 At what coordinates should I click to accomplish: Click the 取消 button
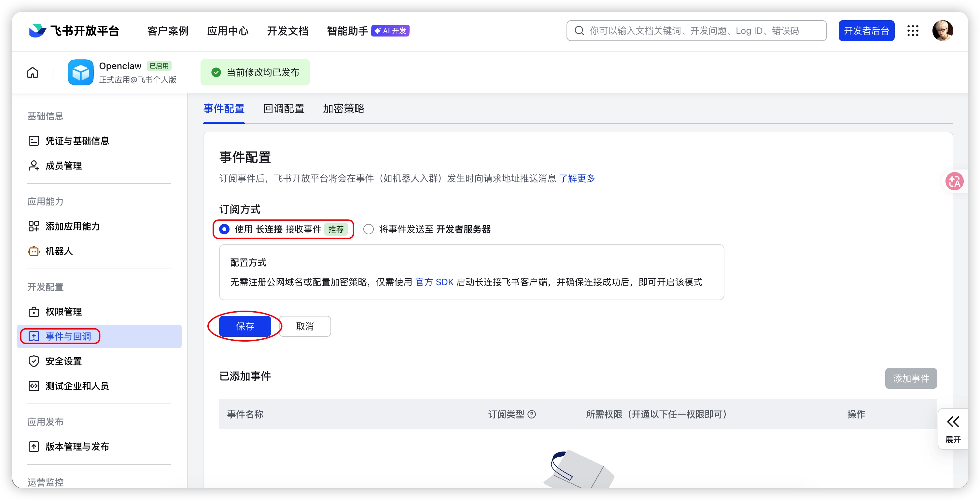coord(305,326)
